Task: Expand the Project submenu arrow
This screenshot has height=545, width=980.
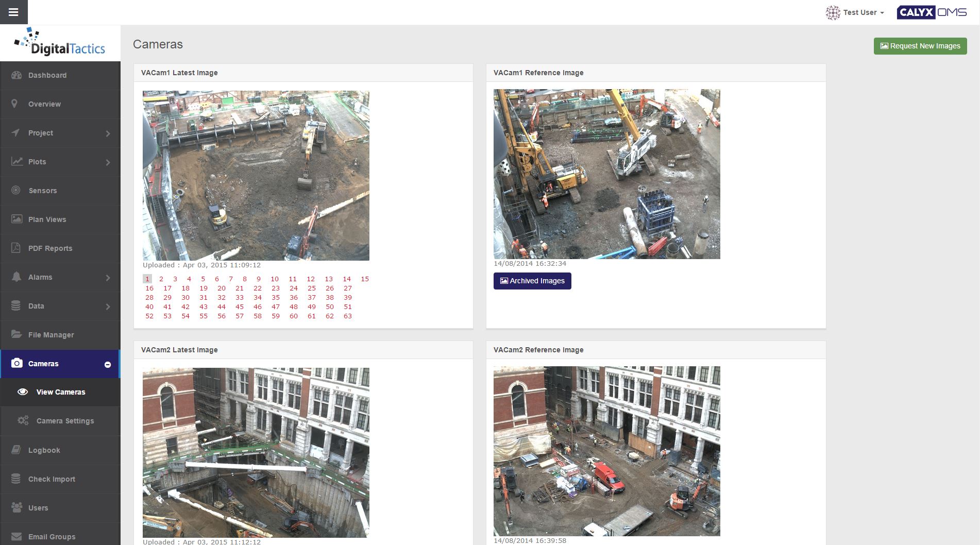Action: coord(108,133)
